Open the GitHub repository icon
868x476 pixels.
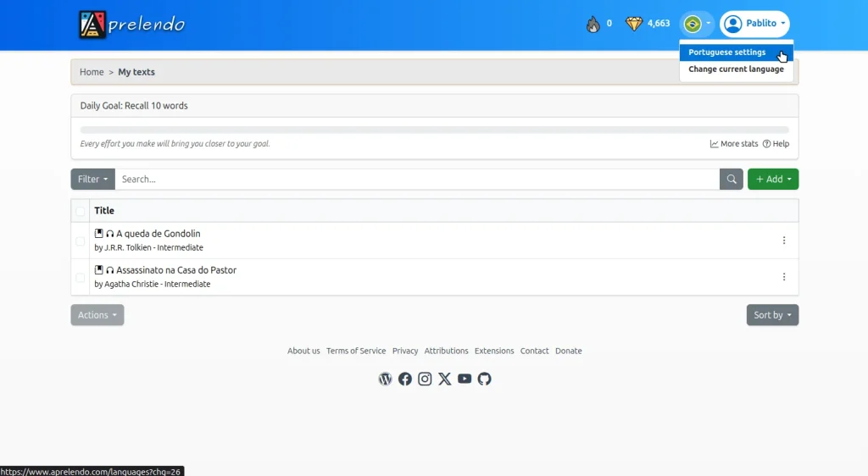pyautogui.click(x=485, y=379)
